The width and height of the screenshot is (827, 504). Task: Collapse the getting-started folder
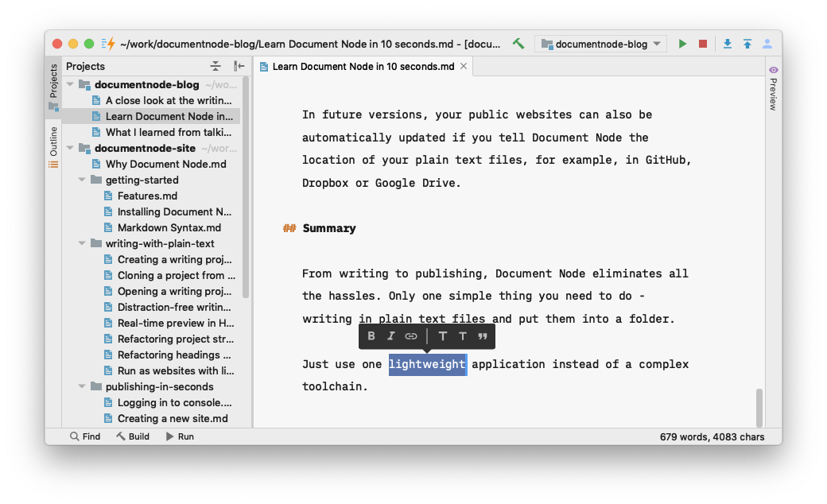click(82, 180)
